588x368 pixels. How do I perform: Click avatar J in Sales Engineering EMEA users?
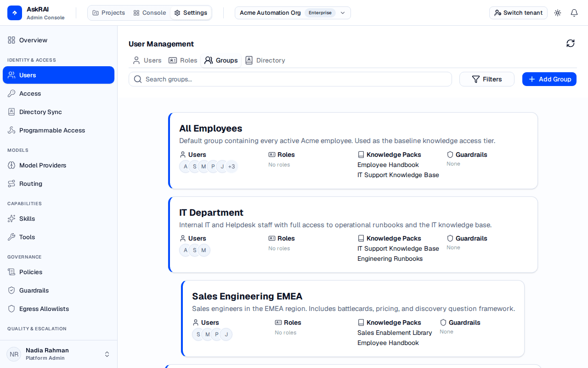[x=226, y=334]
